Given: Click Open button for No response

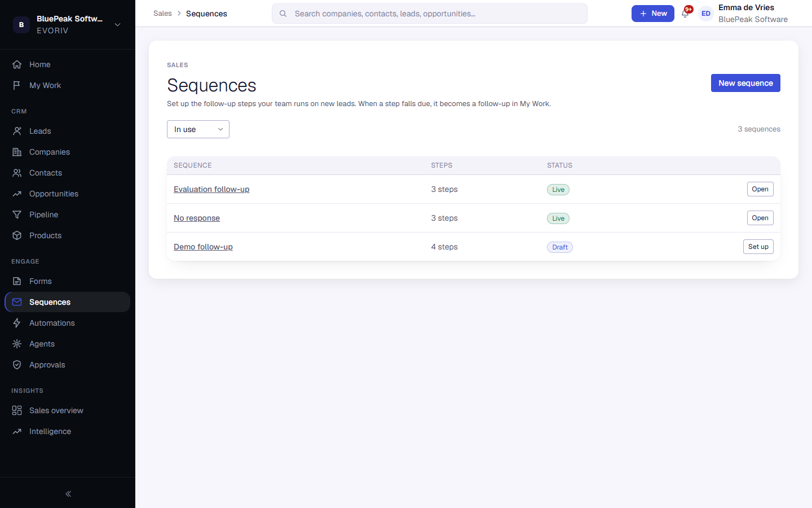Looking at the screenshot, I should pyautogui.click(x=760, y=218).
